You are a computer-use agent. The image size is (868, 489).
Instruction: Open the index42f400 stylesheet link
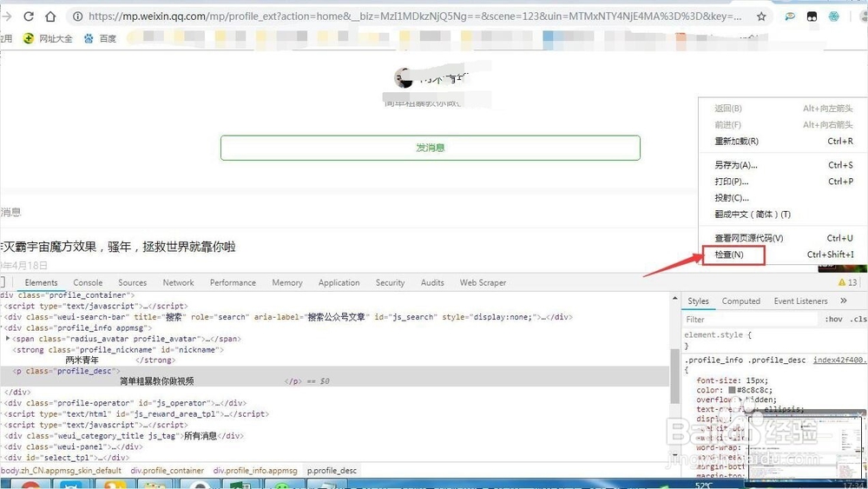(x=839, y=360)
